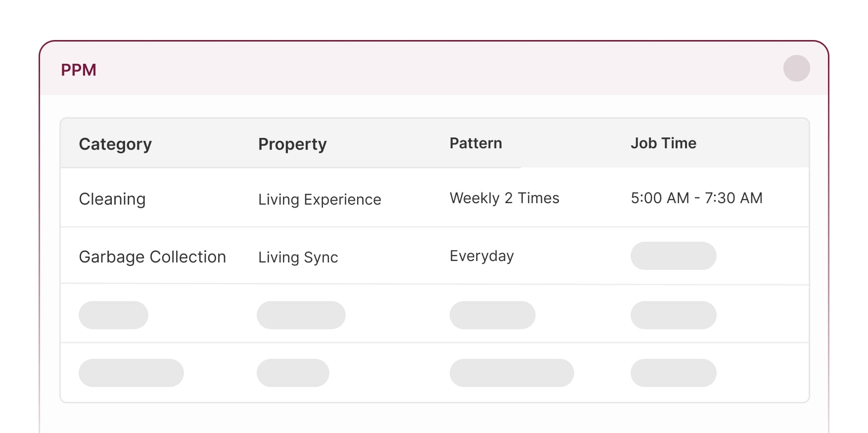
Task: Click the Pattern column header
Action: (475, 143)
